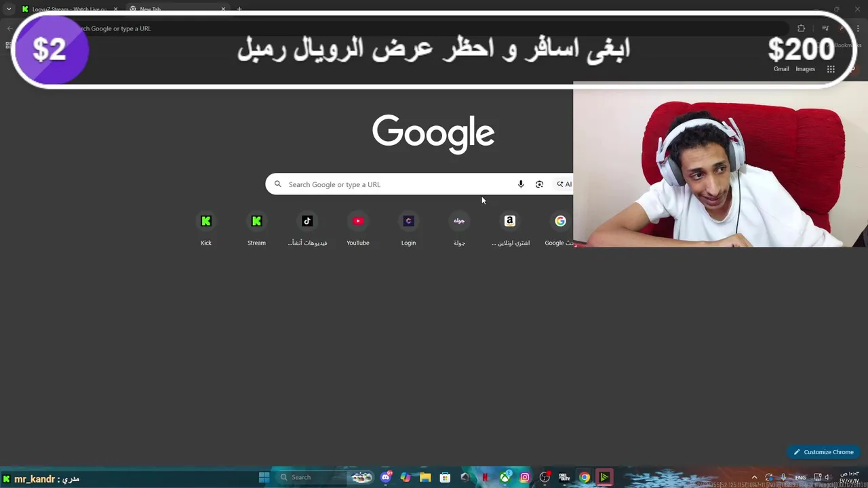868x488 pixels.
Task: Click the Gmail link
Action: tap(781, 69)
